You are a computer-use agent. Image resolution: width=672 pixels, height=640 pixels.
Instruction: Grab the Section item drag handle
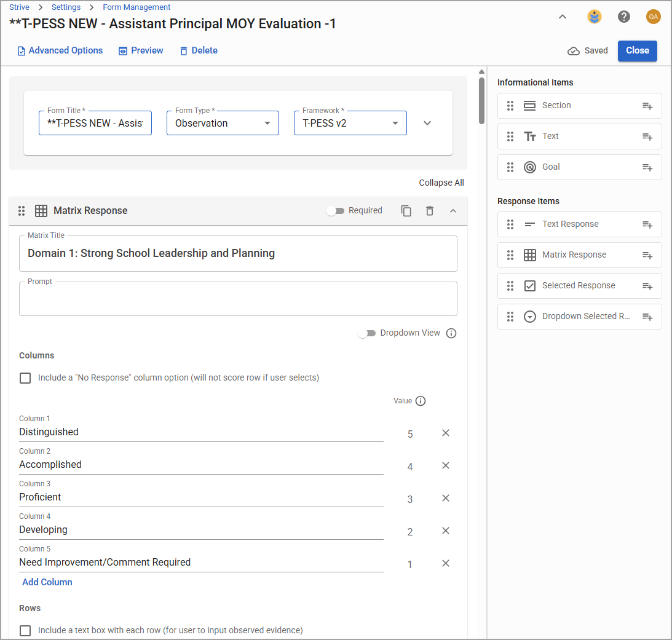(510, 106)
